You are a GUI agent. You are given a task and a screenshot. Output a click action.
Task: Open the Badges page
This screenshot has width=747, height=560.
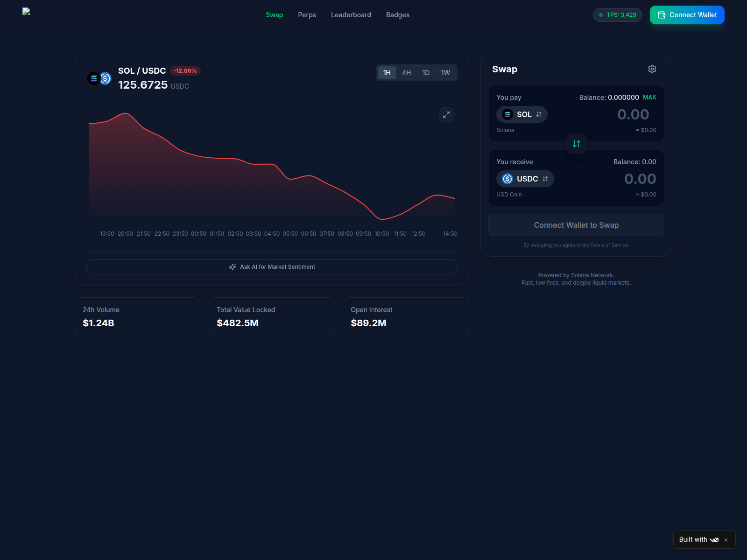pyautogui.click(x=398, y=15)
